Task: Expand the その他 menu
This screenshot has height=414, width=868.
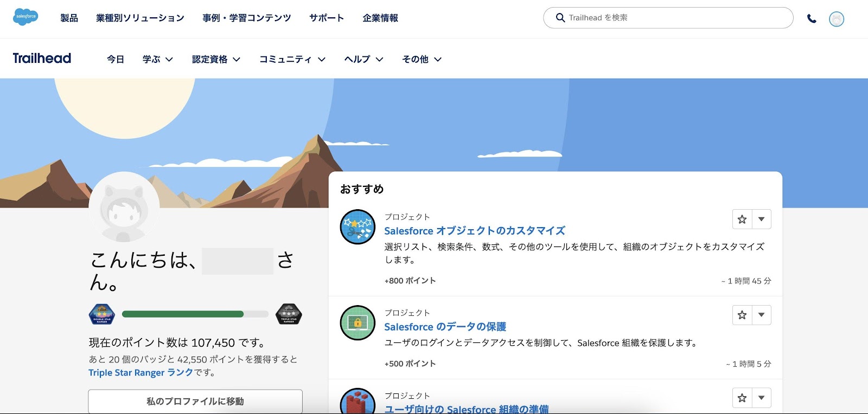Action: (x=422, y=59)
